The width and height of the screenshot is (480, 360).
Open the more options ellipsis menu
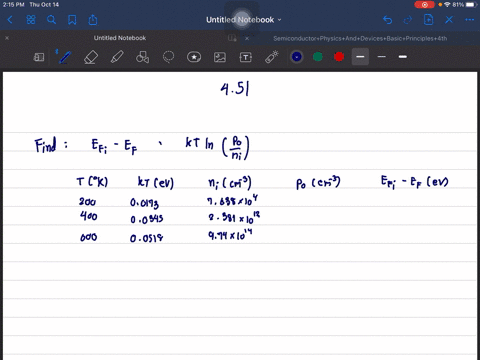(469, 20)
